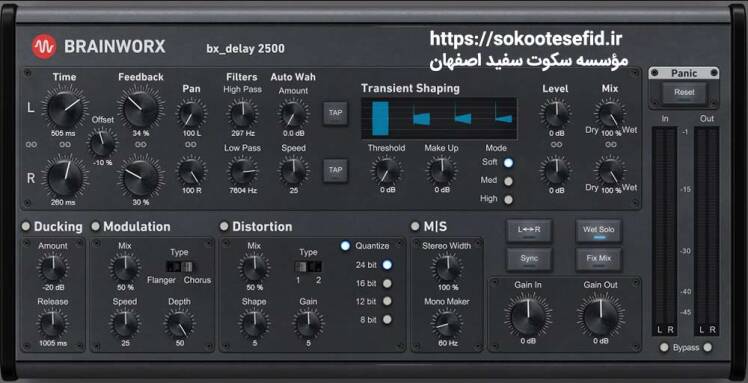This screenshot has width=748, height=383.
Task: Click the upper TAP tempo button
Action: [335, 113]
